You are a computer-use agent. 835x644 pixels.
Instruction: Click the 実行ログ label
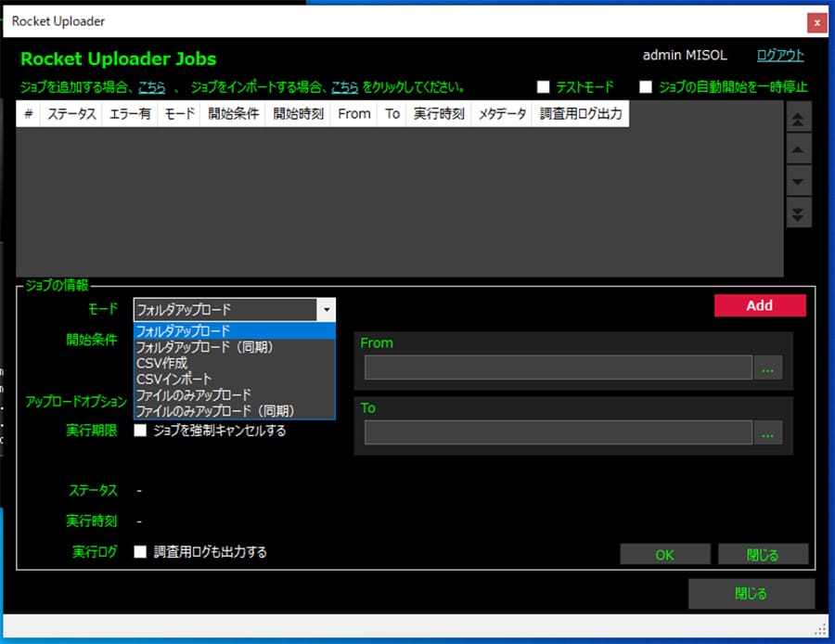point(95,552)
